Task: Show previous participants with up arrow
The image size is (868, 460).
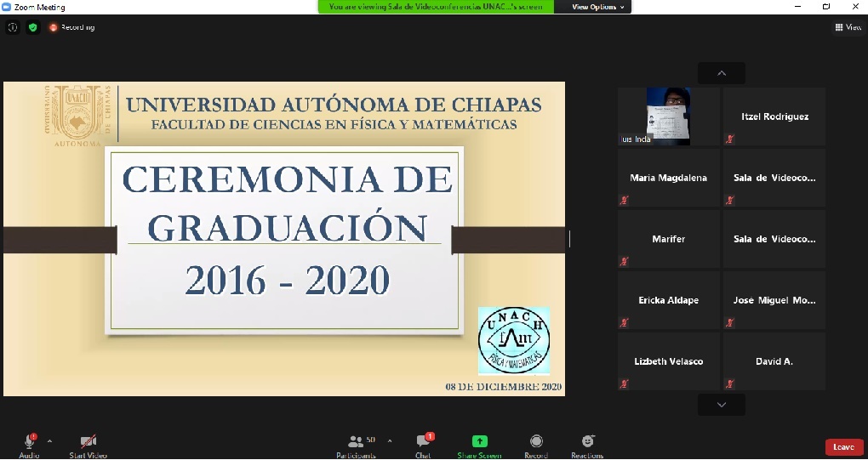Action: coord(722,73)
